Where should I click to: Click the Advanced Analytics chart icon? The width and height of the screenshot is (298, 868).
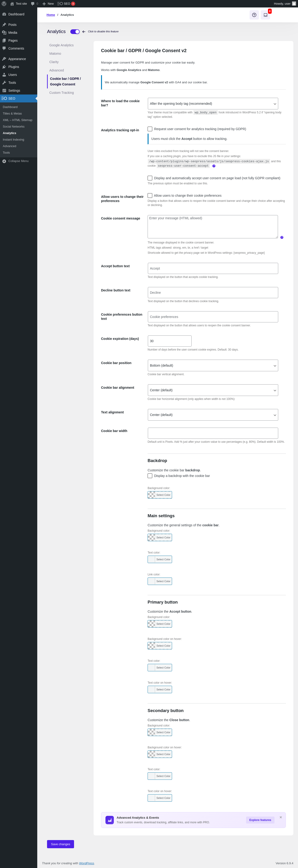pyautogui.click(x=110, y=820)
